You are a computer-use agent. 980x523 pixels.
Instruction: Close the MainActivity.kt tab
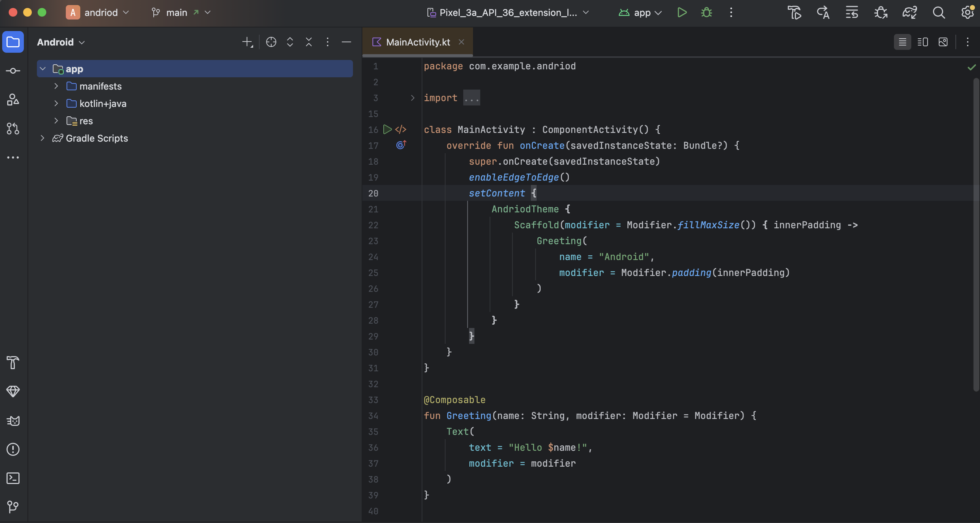461,42
